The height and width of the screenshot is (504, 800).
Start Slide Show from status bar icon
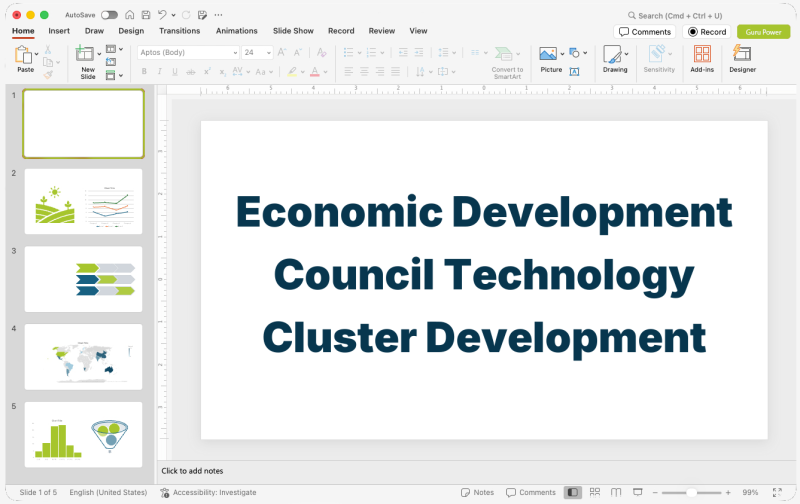[x=638, y=492]
